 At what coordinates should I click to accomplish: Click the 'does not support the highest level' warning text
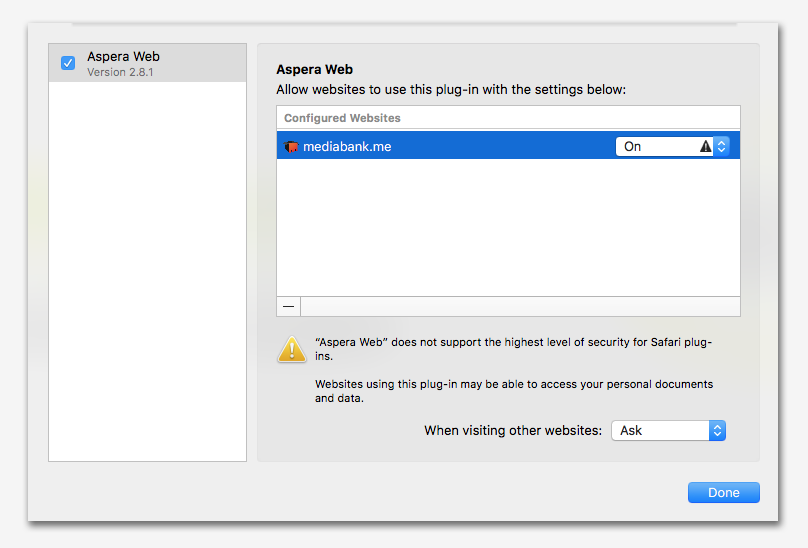point(513,349)
